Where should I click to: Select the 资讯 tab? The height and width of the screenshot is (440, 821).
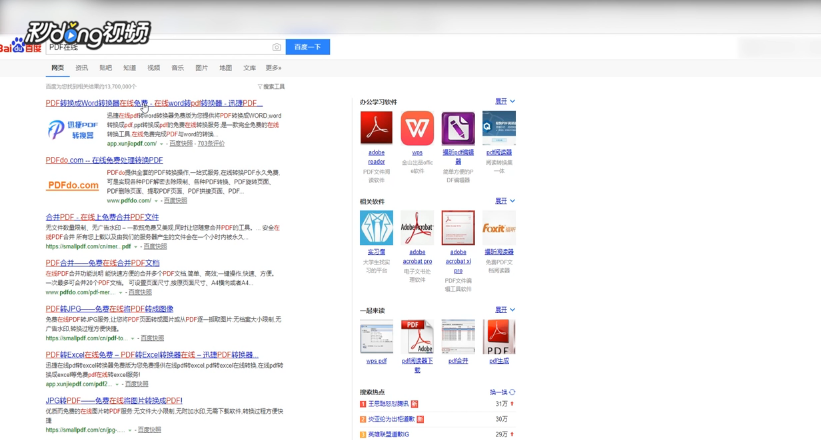82,68
